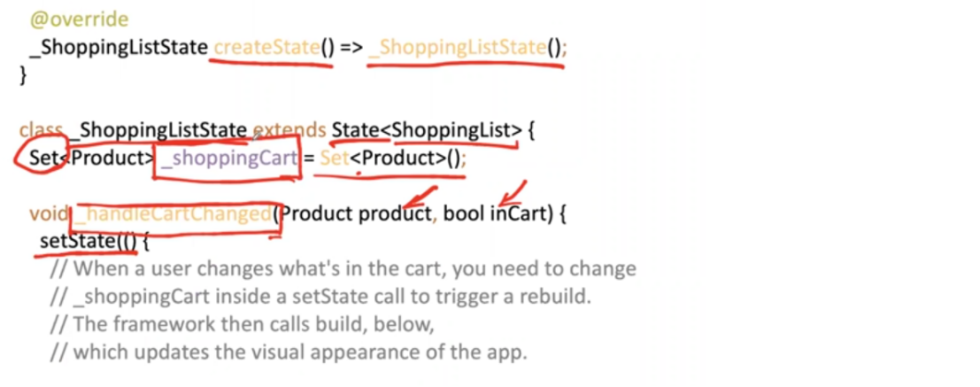Select the comment mentioning "trigger a rebuild"
The height and width of the screenshot is (387, 980).
click(x=320, y=296)
